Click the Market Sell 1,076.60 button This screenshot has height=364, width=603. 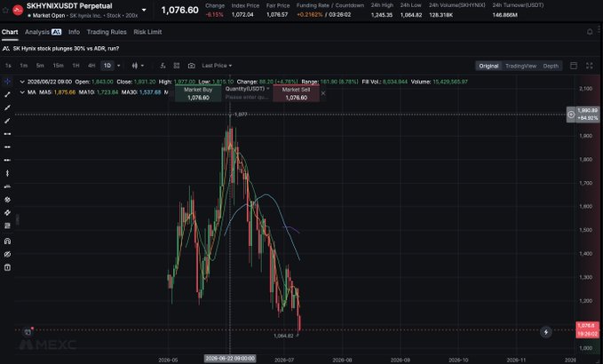pos(296,94)
